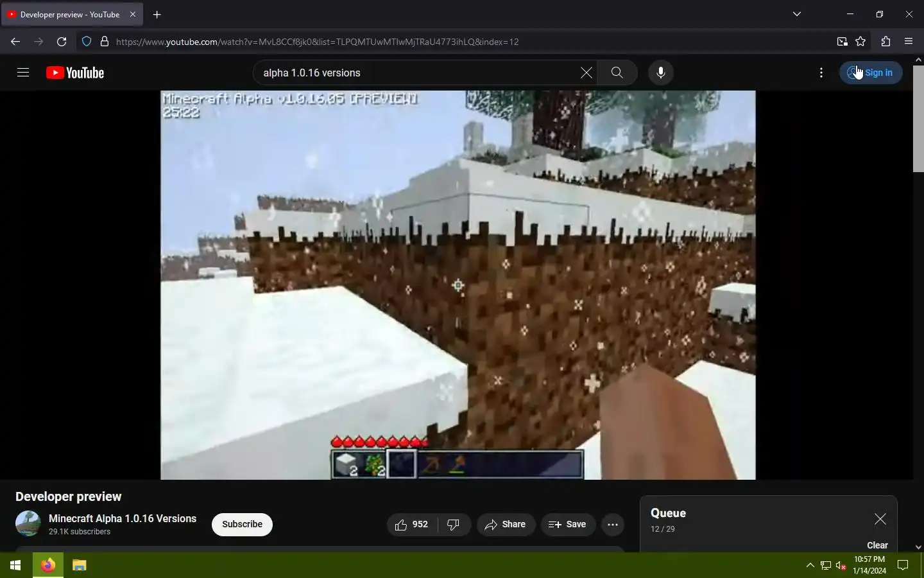Image resolution: width=924 pixels, height=578 pixels.
Task: Click the 'Developer preview' video title
Action: coord(69,496)
